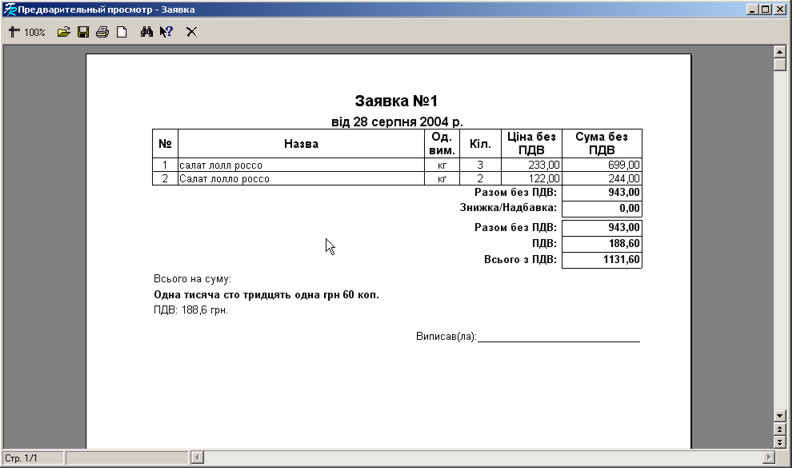
Task: Minimize the preview window
Action: [x=751, y=9]
